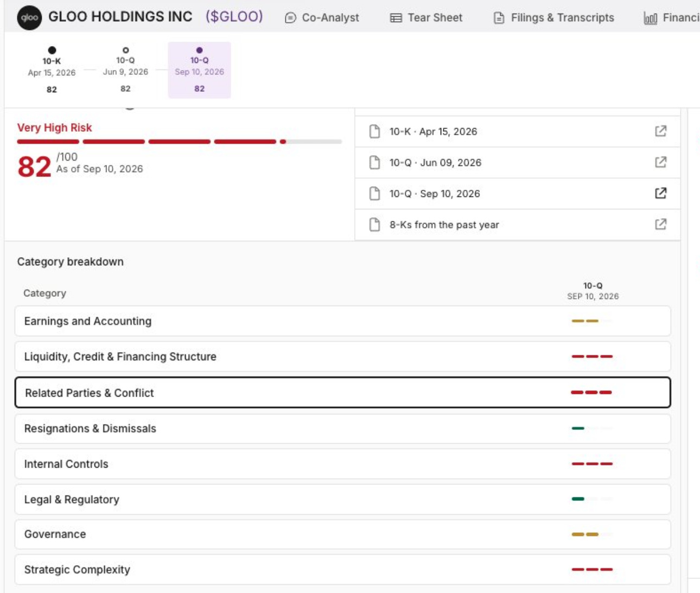Click document icon beside 10-Q Sep 10, 2026

[x=374, y=193]
